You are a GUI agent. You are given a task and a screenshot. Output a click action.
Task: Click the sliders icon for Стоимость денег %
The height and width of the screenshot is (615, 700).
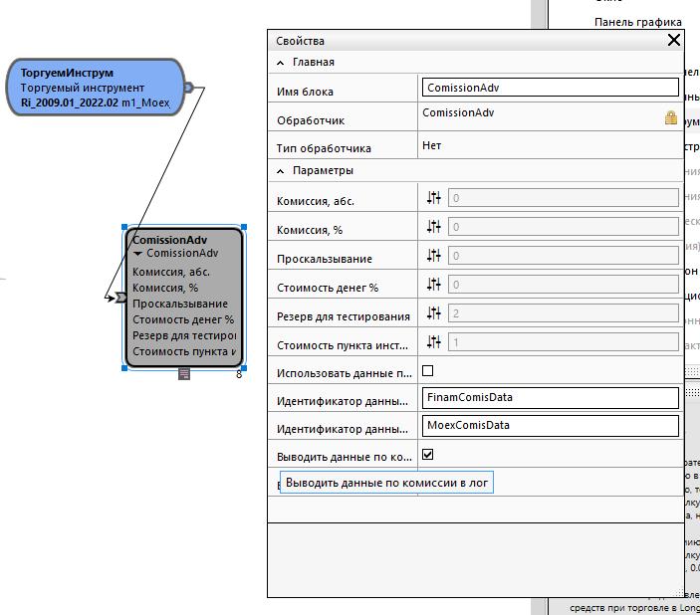click(433, 285)
